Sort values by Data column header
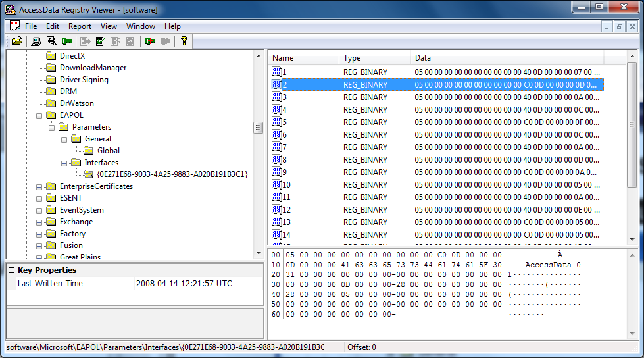 tap(507, 58)
